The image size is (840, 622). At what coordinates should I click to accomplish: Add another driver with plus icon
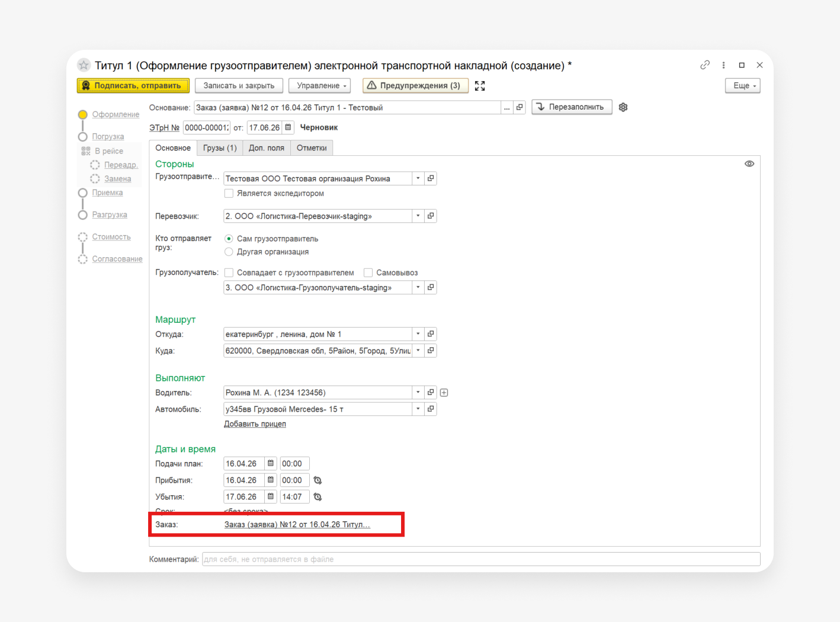pyautogui.click(x=444, y=393)
